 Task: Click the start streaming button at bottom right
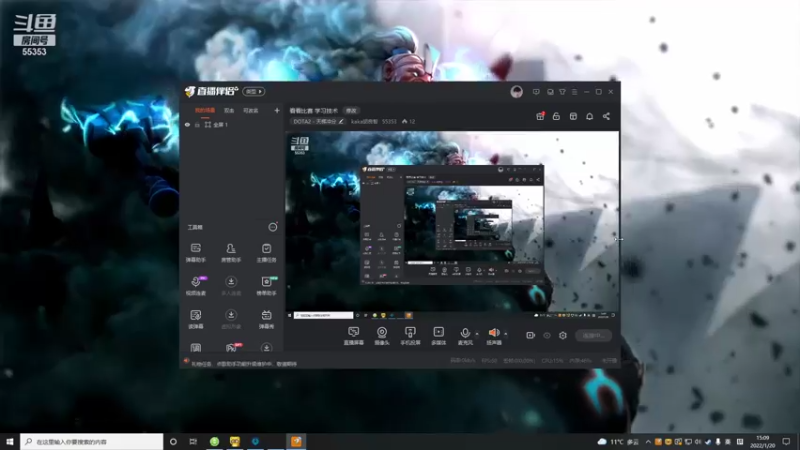point(593,335)
